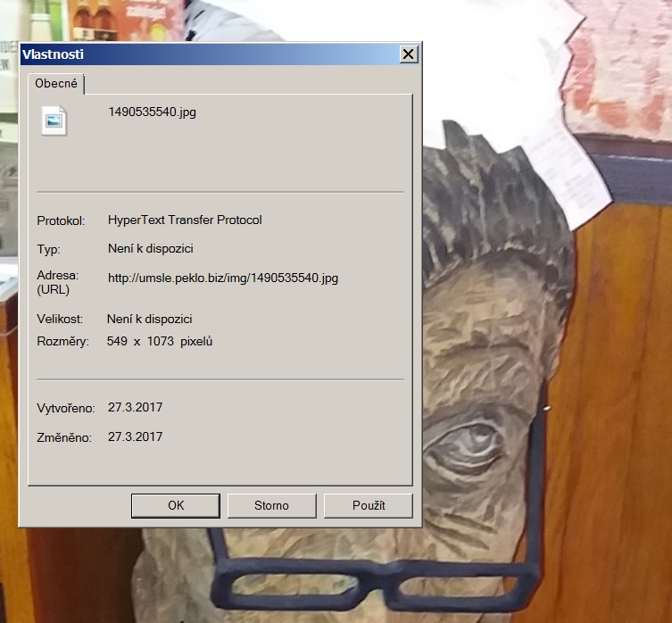
Task: Click the Adresa: (URL) label
Action: 58,283
